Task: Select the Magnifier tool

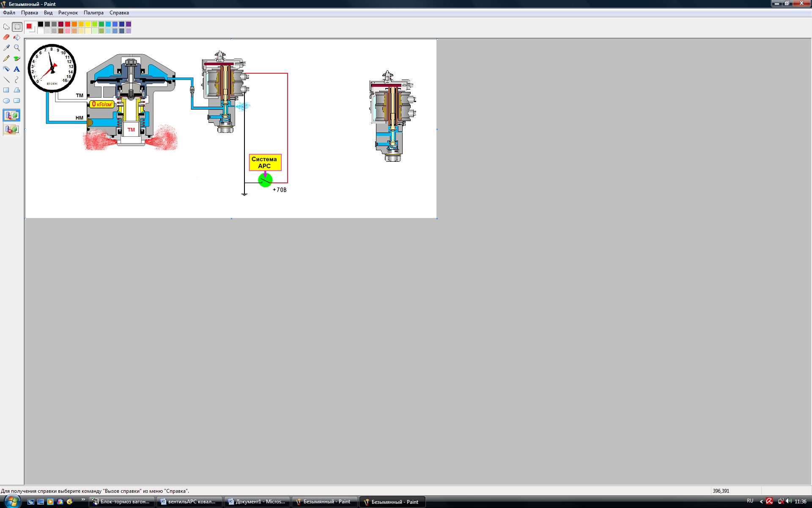Action: 17,48
